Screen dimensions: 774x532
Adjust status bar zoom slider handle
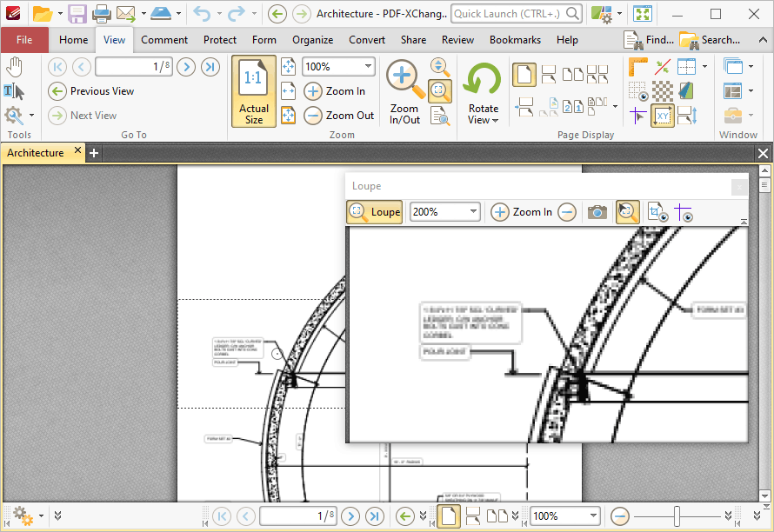677,516
